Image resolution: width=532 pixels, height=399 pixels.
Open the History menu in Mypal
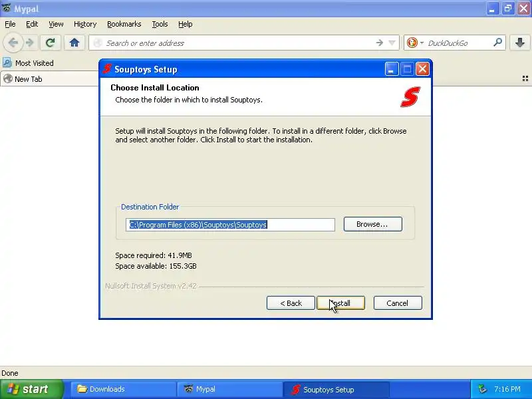pyautogui.click(x=85, y=24)
